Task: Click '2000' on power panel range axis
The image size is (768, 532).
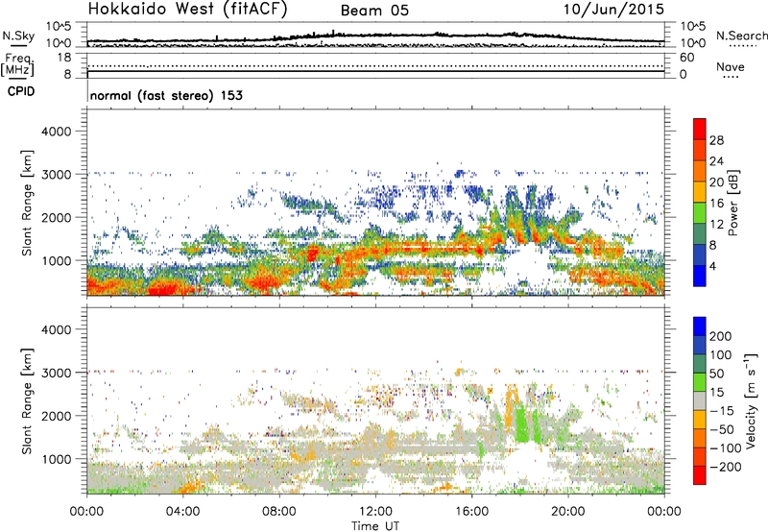Action: click(56, 217)
